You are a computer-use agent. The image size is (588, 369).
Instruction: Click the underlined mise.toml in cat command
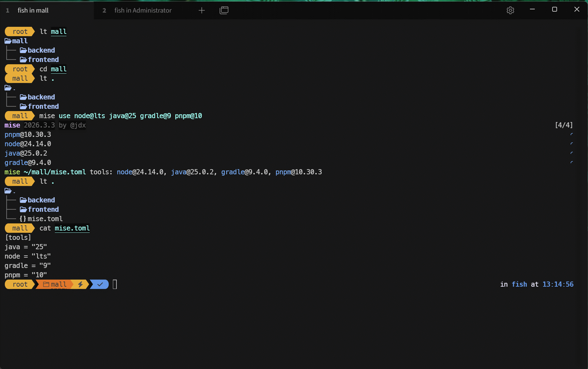click(x=72, y=228)
